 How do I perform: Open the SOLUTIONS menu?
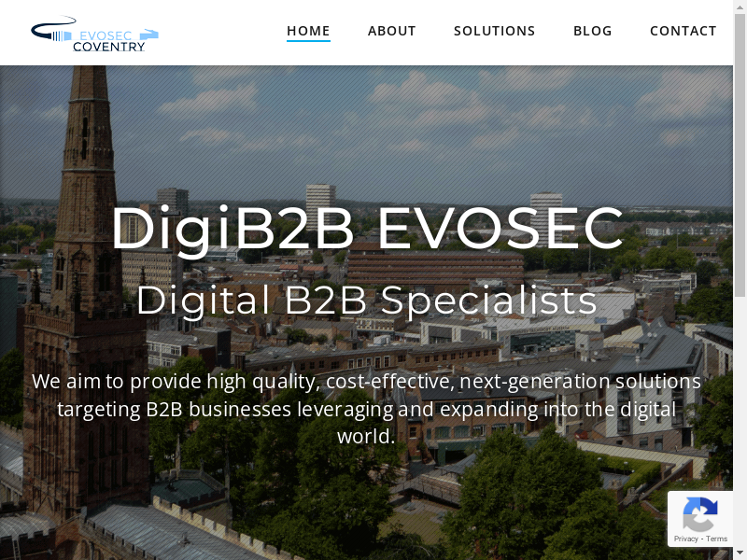495,31
